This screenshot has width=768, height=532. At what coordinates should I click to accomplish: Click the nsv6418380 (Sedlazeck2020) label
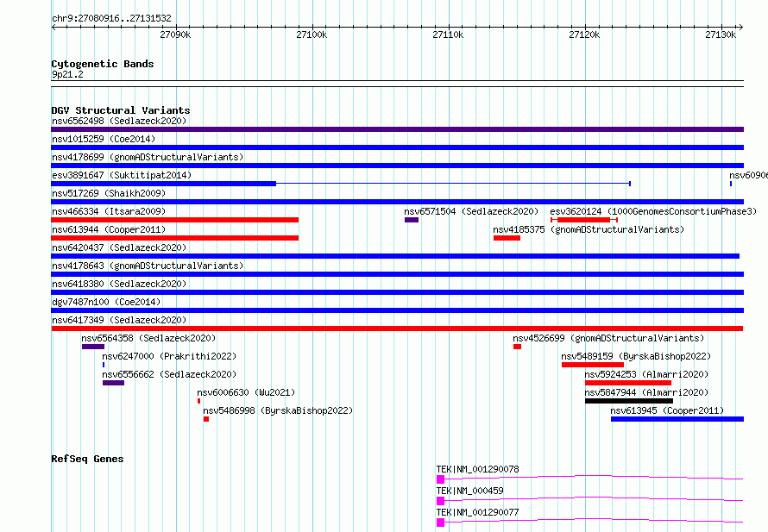(119, 284)
